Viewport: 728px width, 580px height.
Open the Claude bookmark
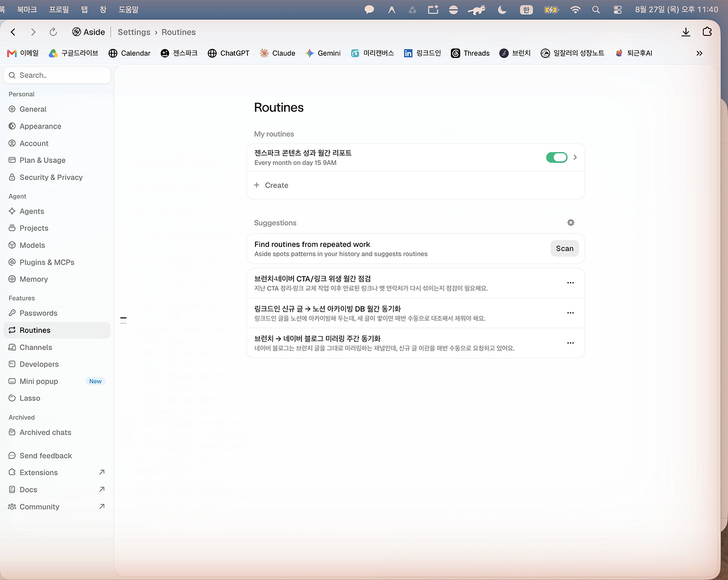pyautogui.click(x=278, y=53)
